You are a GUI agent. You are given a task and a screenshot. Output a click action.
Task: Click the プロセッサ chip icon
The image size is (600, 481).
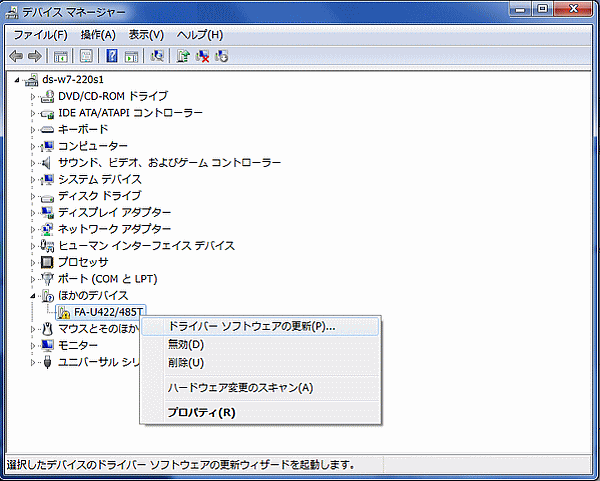pos(47,263)
